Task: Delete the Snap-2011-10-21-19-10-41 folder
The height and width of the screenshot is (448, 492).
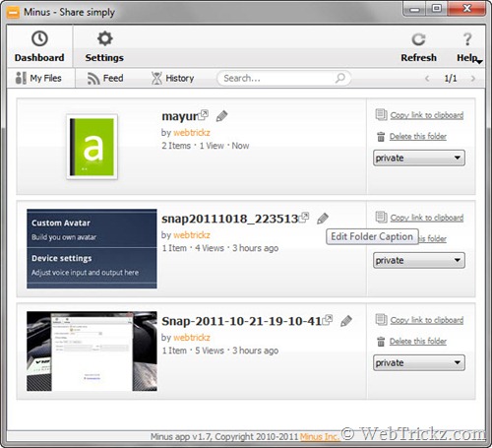Action: [418, 341]
